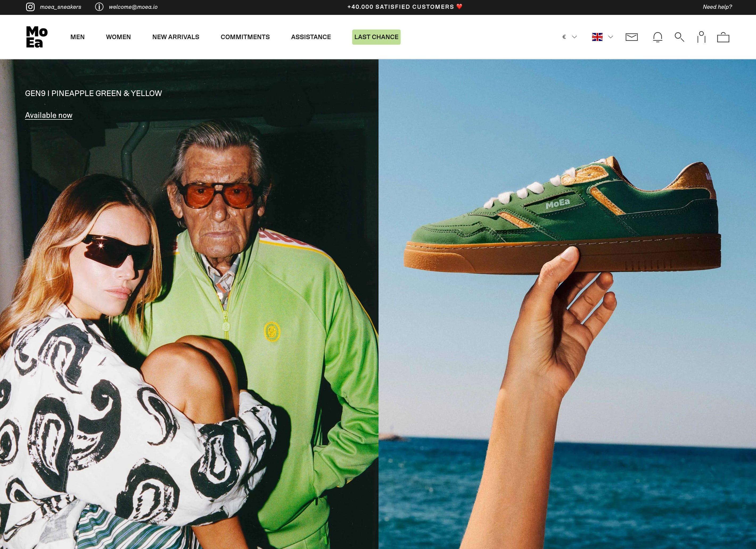The width and height of the screenshot is (756, 549).
Task: Expand the euro currency dropdown
Action: click(569, 37)
